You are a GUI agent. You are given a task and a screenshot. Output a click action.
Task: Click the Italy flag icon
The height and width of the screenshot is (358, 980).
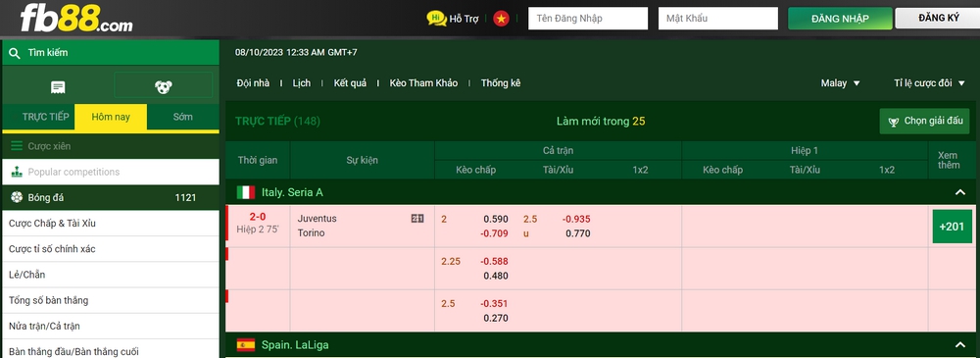[246, 192]
